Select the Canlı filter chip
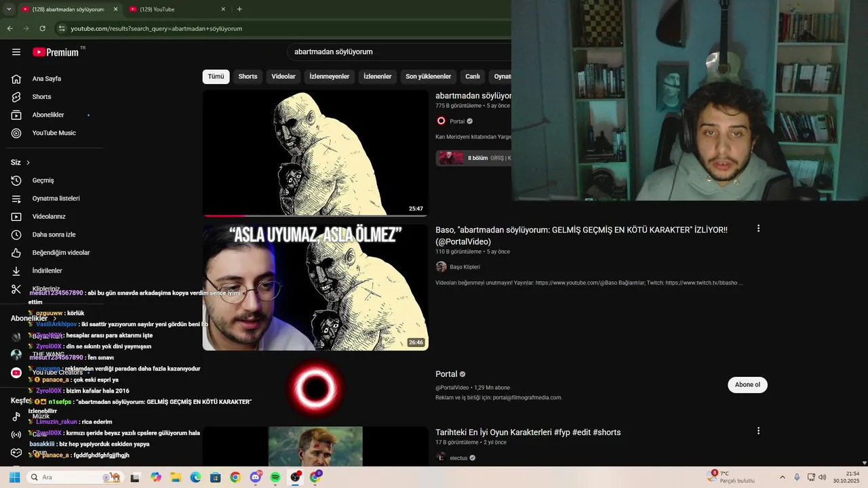This screenshot has width=868, height=488. (473, 77)
